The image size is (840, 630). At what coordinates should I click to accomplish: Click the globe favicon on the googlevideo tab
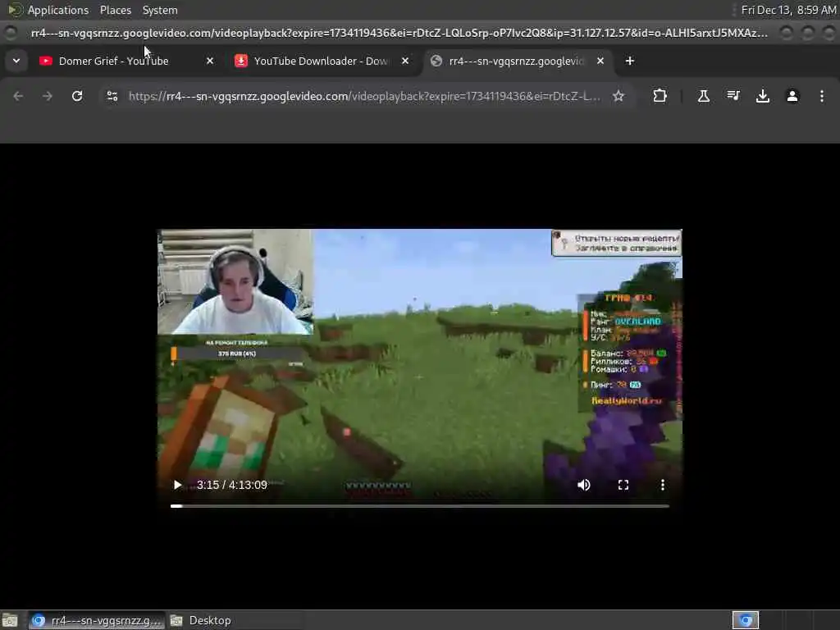point(436,61)
